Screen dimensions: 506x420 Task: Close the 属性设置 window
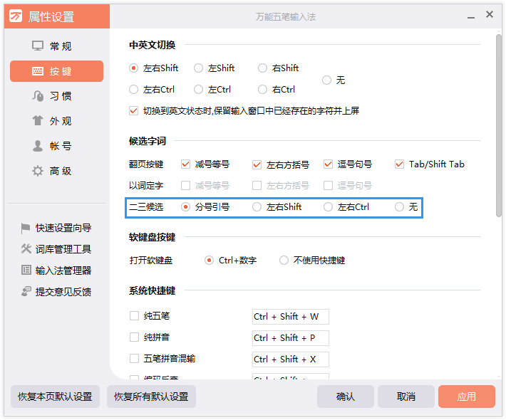[x=490, y=14]
